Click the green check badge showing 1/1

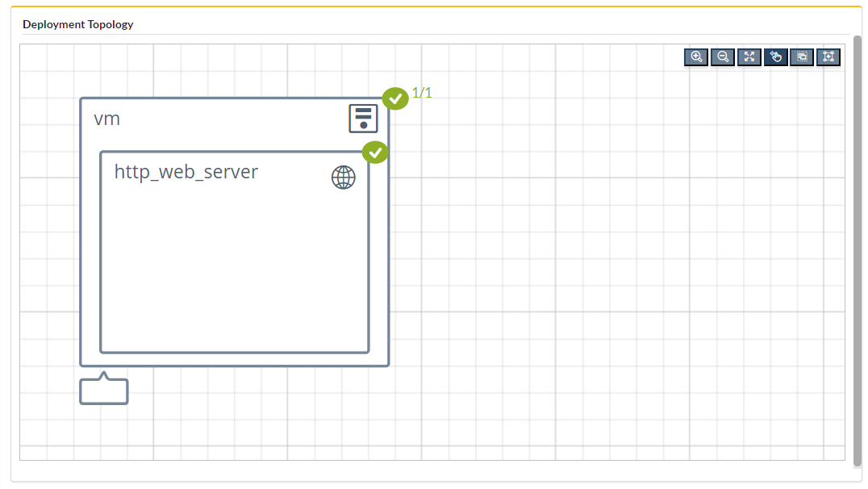click(x=394, y=98)
